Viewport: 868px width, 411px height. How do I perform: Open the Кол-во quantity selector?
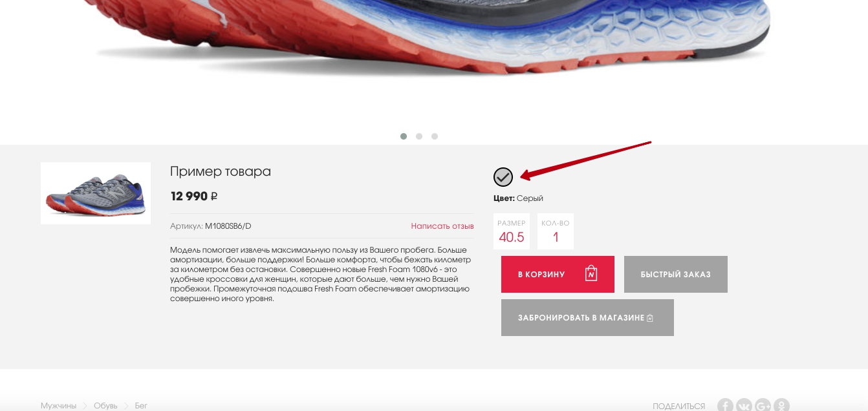point(556,231)
